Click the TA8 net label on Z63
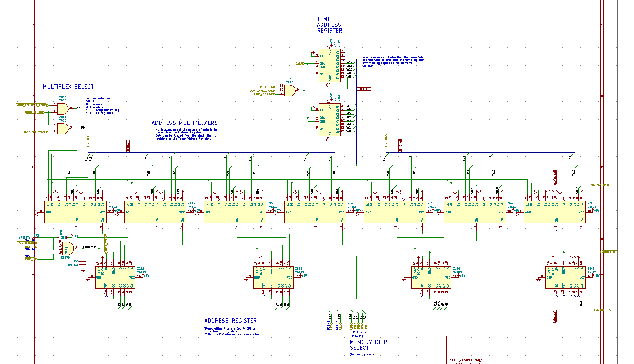 click(x=348, y=76)
